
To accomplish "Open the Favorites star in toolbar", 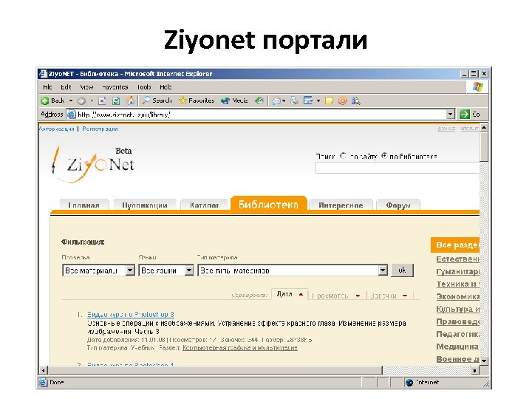I will click(197, 100).
